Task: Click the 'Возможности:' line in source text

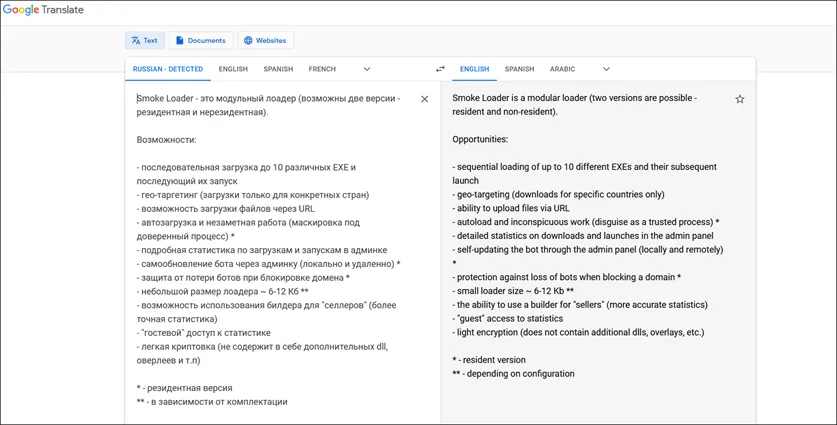Action: [x=167, y=140]
